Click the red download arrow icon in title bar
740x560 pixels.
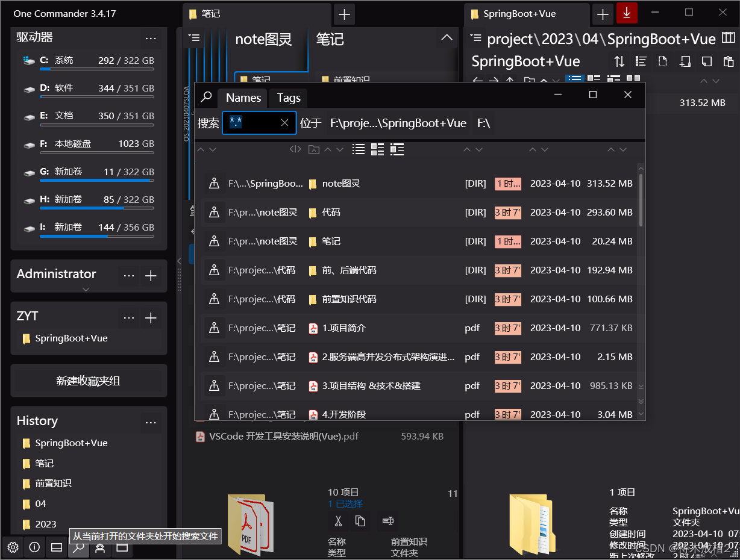(x=627, y=13)
